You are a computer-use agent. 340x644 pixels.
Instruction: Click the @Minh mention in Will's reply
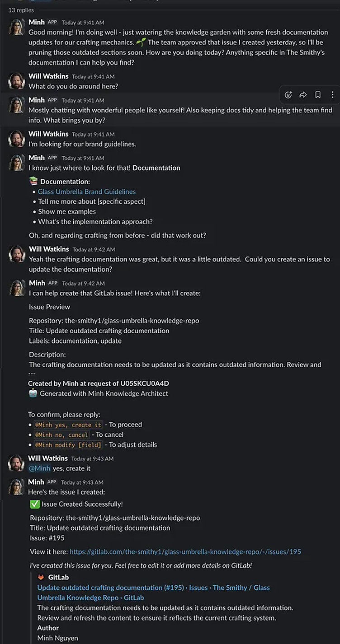tap(39, 468)
